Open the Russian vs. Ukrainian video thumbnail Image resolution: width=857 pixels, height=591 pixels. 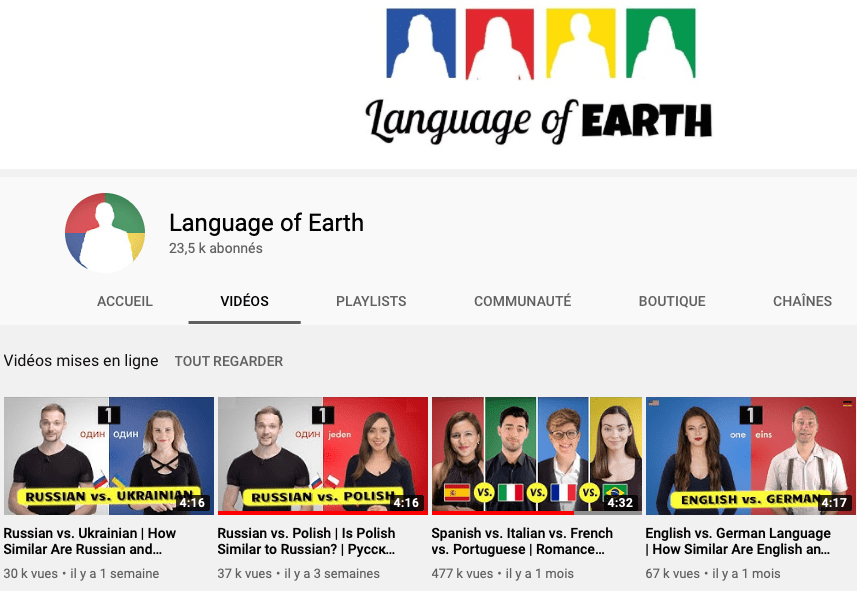click(109, 456)
